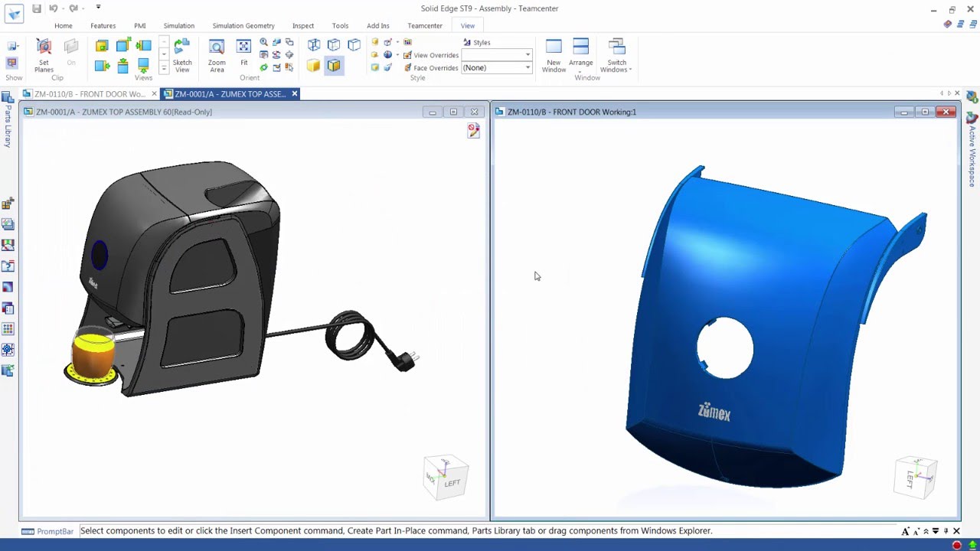Open the Home ribbon tab
This screenshot has width=980, height=551.
[x=64, y=26]
